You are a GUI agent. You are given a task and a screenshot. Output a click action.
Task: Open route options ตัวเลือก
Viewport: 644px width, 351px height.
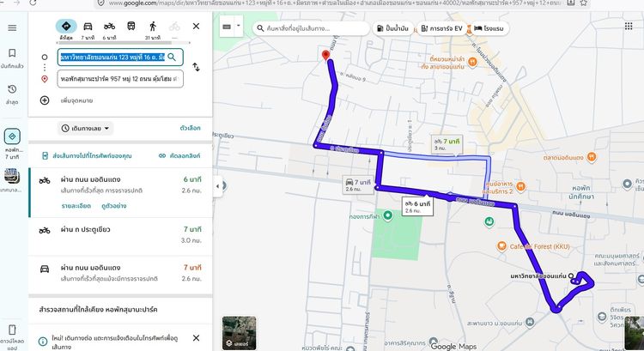[x=190, y=128]
